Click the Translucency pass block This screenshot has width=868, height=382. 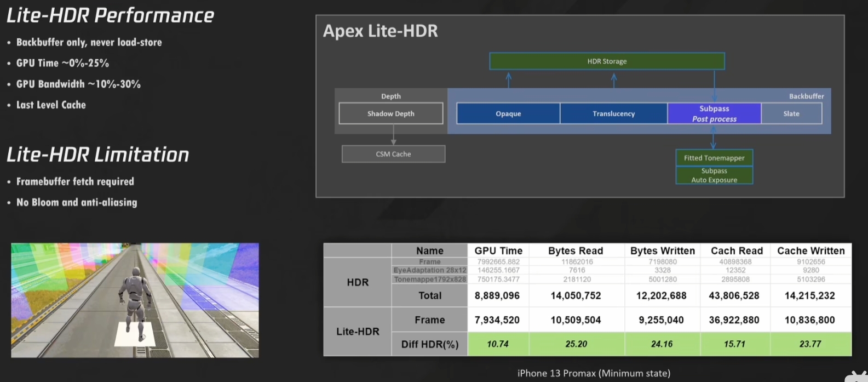click(x=613, y=113)
